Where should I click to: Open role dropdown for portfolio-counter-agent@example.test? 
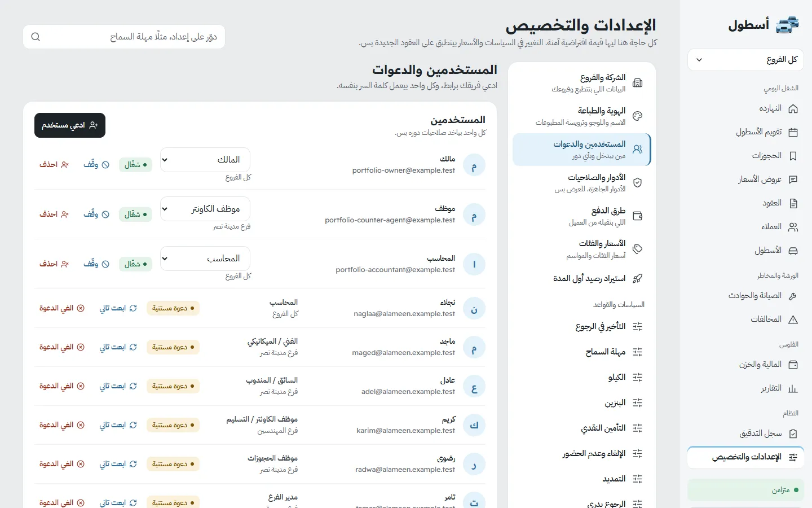coord(205,209)
